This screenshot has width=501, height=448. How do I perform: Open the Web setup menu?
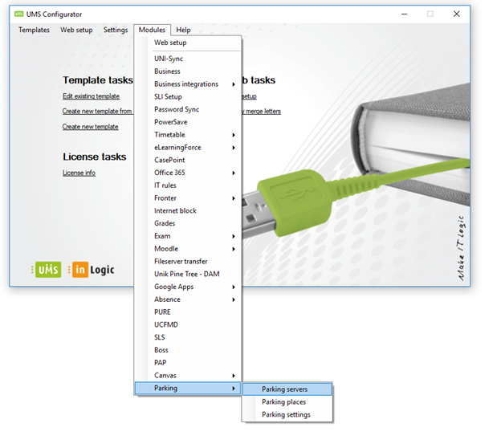pos(76,30)
